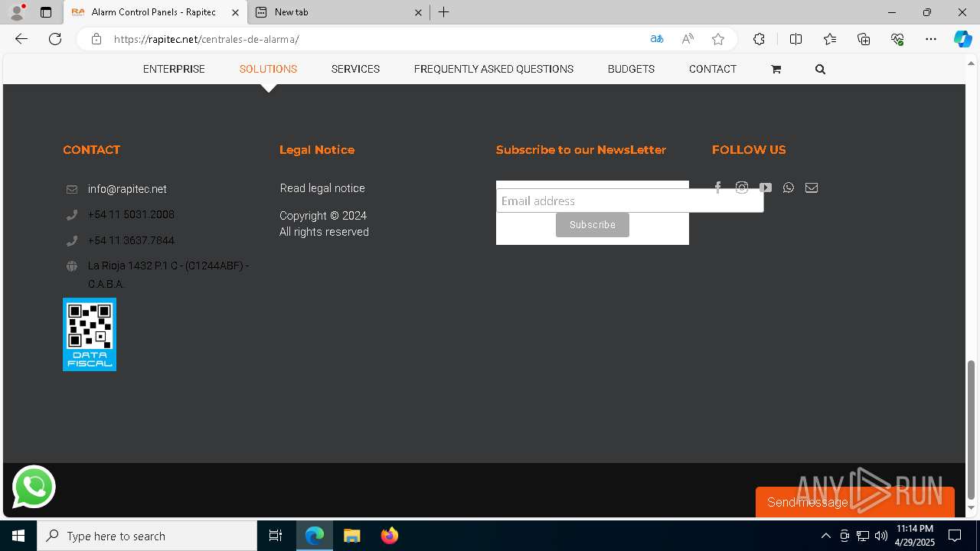The width and height of the screenshot is (980, 551).
Task: Click the scrollbar down arrow
Action: click(972, 508)
